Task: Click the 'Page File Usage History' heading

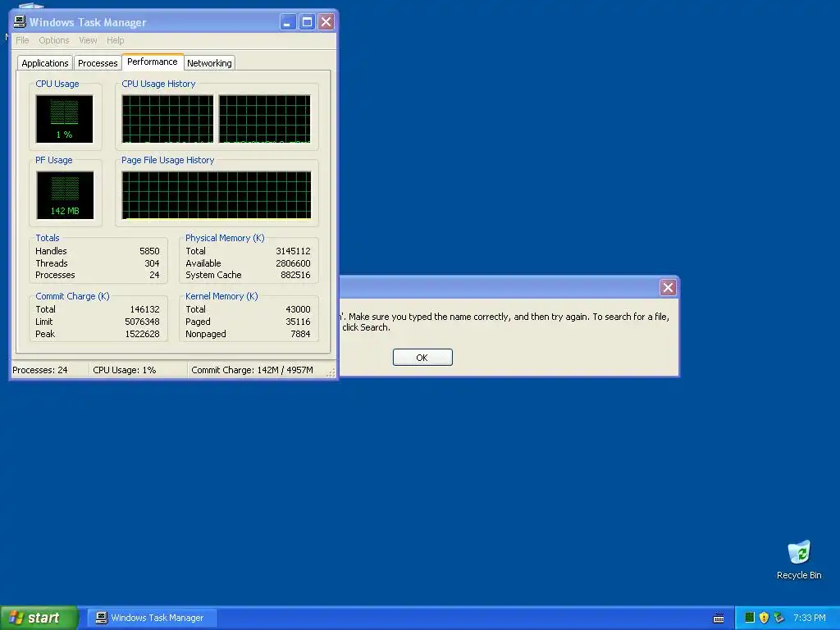Action: 167,160
